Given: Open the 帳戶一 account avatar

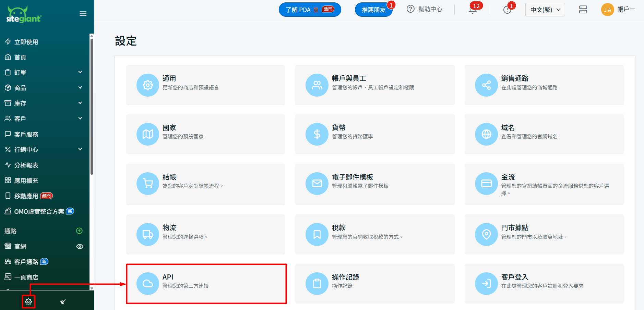Looking at the screenshot, I should pos(607,10).
